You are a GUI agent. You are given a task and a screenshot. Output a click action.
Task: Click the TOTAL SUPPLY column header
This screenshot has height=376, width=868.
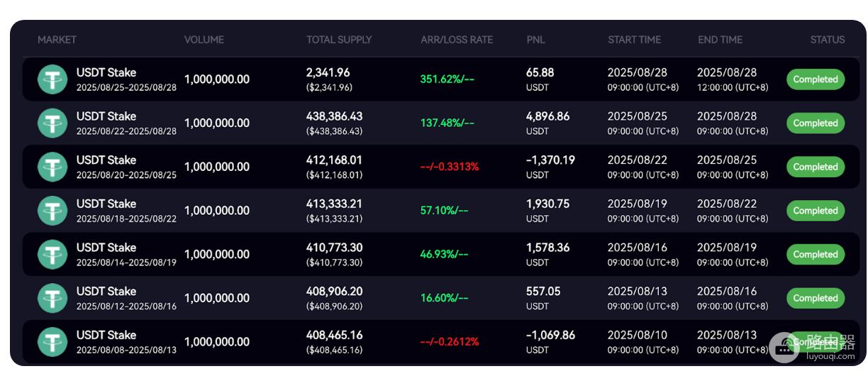tap(339, 40)
